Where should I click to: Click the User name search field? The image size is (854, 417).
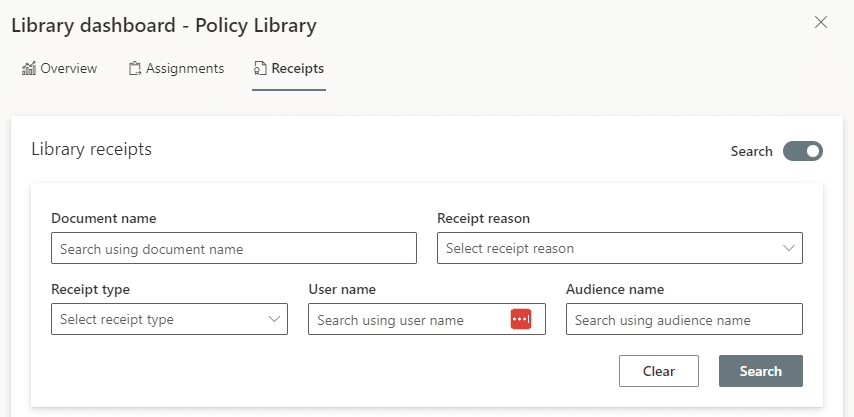426,319
